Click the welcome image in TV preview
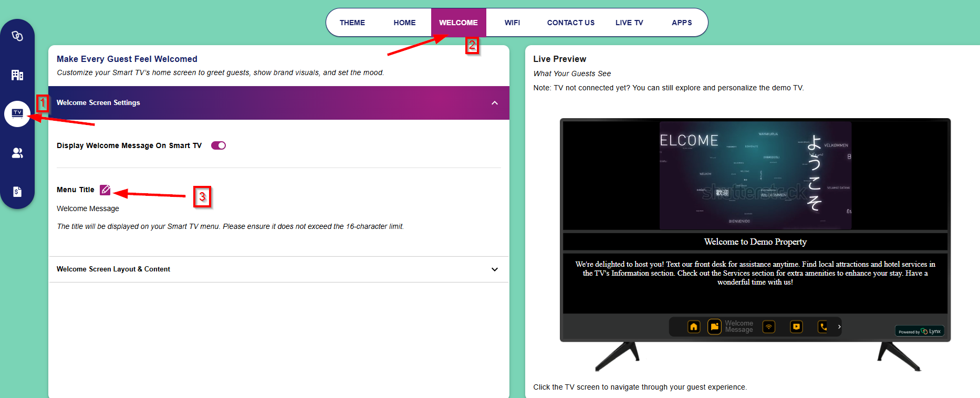The height and width of the screenshot is (398, 980). click(755, 175)
